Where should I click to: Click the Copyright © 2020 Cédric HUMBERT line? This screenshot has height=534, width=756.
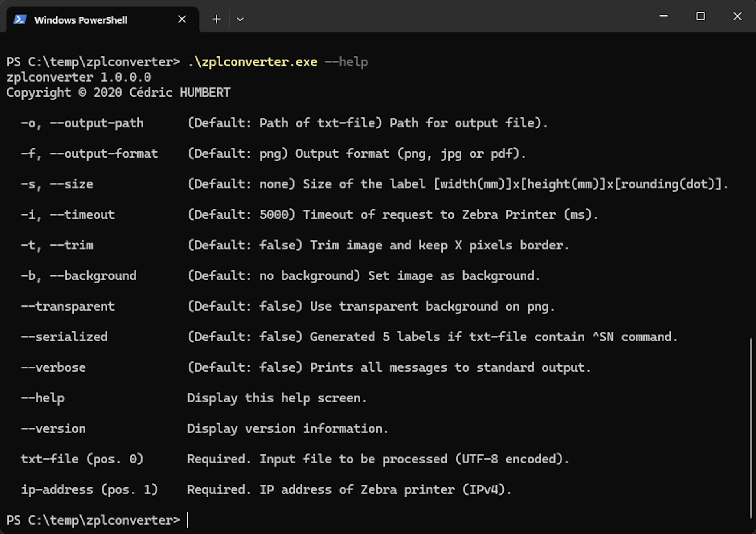coord(119,92)
